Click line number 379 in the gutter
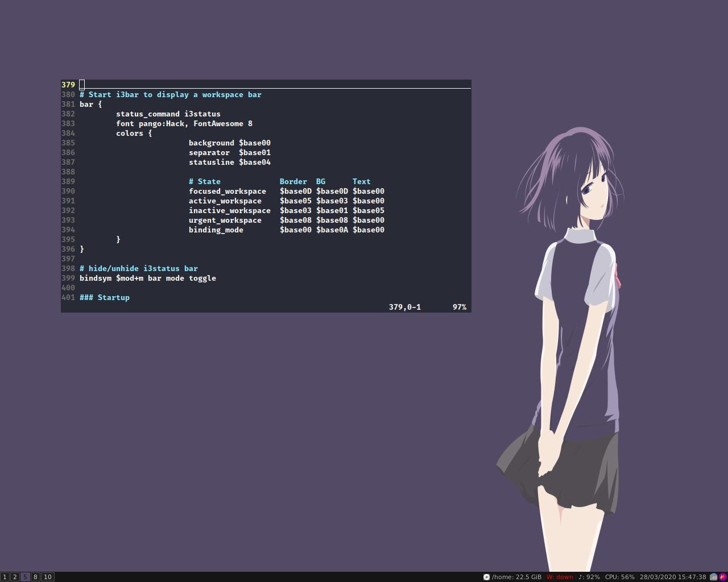This screenshot has width=728, height=582. 68,85
